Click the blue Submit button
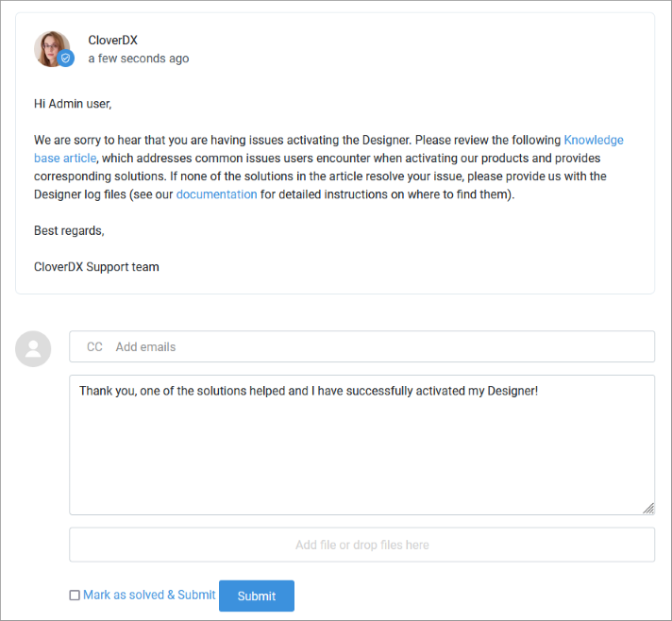Screen dimensions: 672x621 tap(257, 596)
